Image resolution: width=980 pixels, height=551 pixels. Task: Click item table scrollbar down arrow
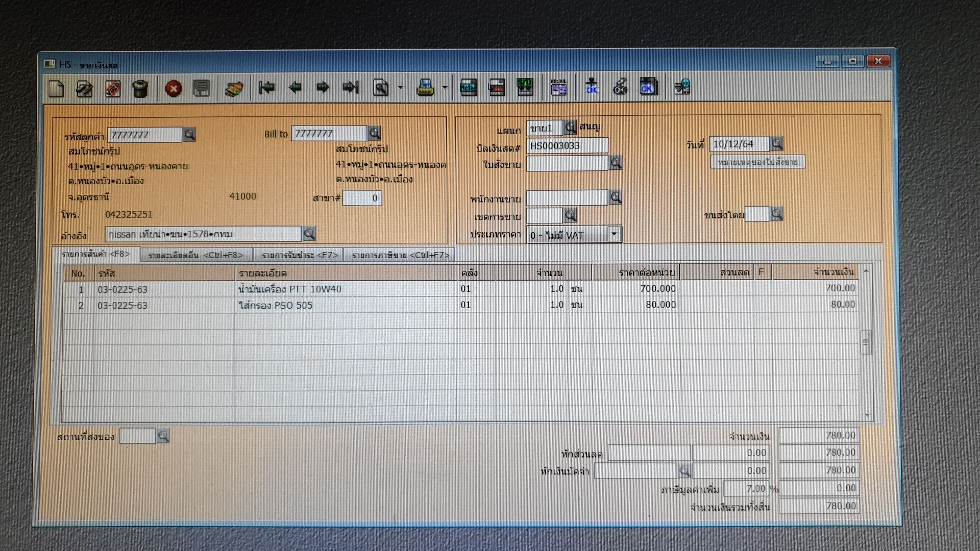[867, 415]
